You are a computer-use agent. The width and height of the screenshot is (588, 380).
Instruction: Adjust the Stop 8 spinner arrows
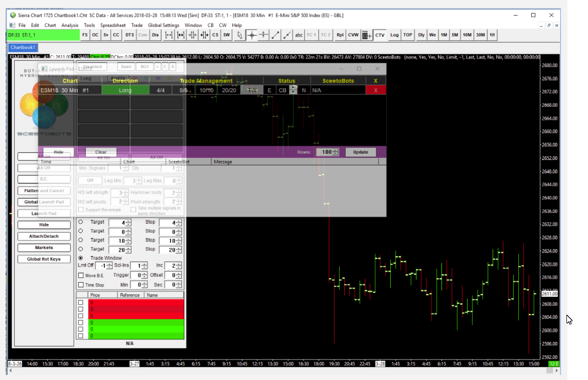tap(179, 232)
